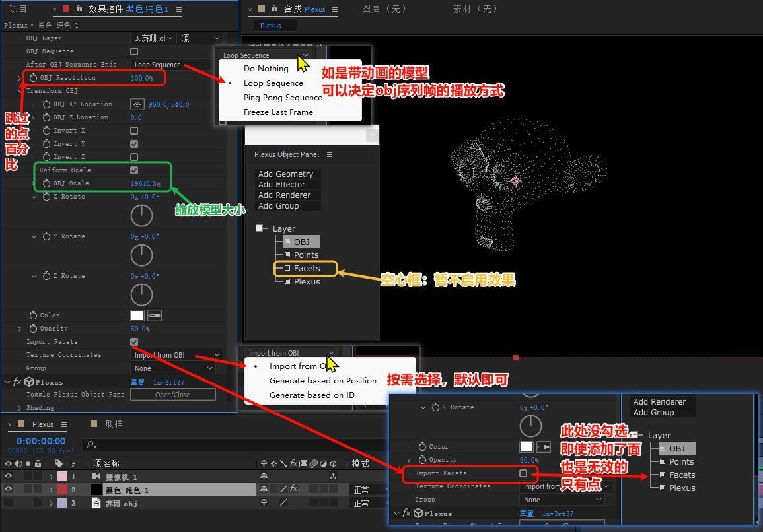This screenshot has width=763, height=532.
Task: Toggle the Y Rotate stopwatch
Action: [46, 236]
